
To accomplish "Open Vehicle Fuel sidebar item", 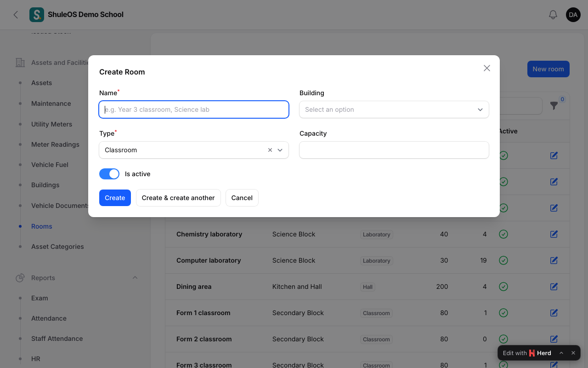I will coord(50,165).
